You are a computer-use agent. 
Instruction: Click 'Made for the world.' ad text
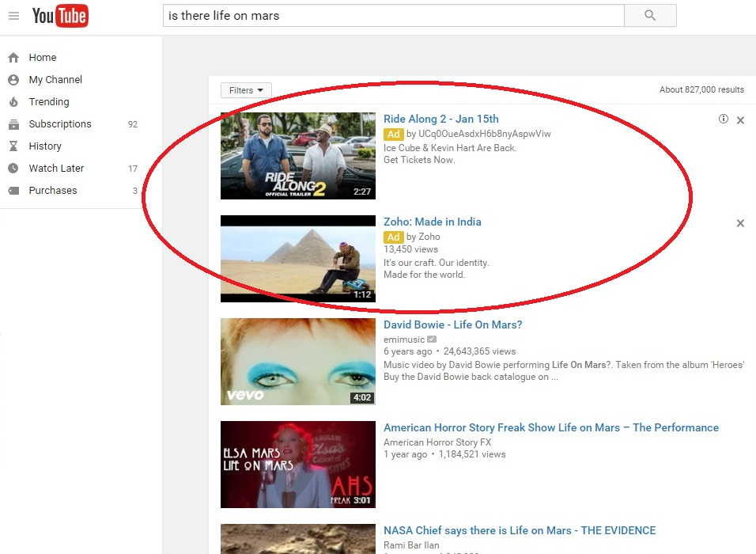click(425, 275)
